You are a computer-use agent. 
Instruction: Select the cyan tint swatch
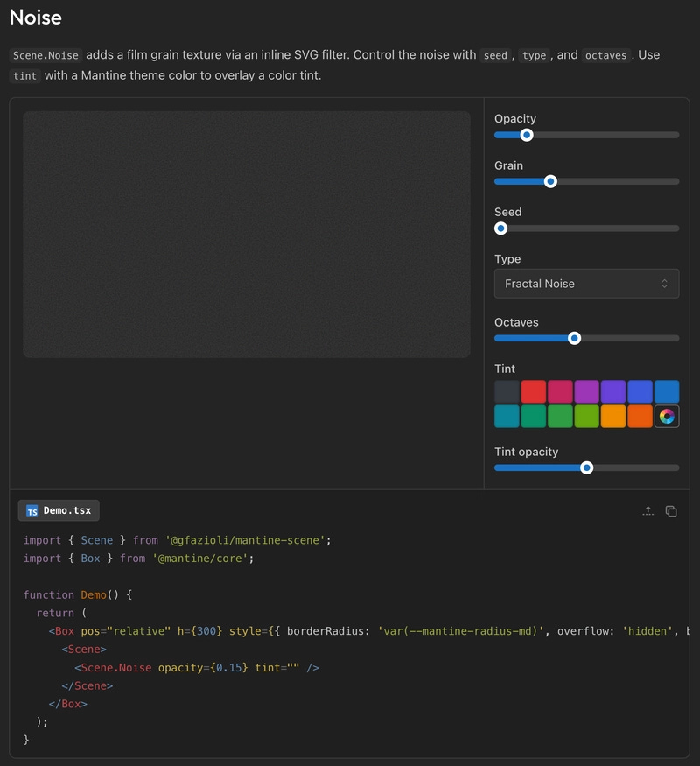tap(507, 416)
